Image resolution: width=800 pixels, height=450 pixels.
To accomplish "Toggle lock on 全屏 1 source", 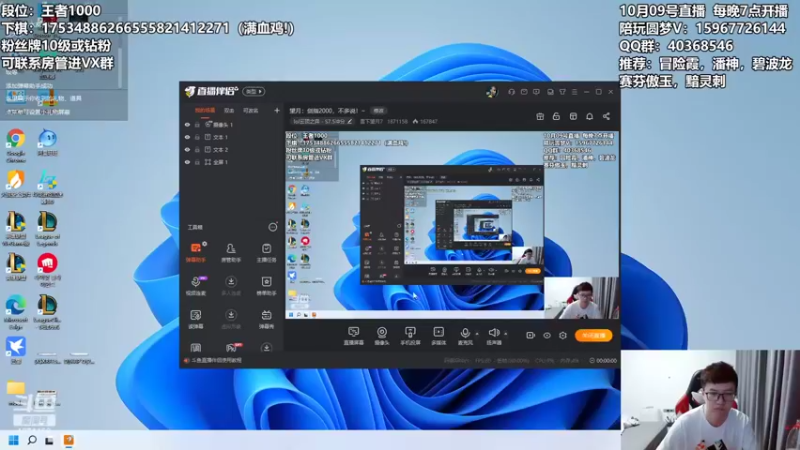I will tap(197, 162).
